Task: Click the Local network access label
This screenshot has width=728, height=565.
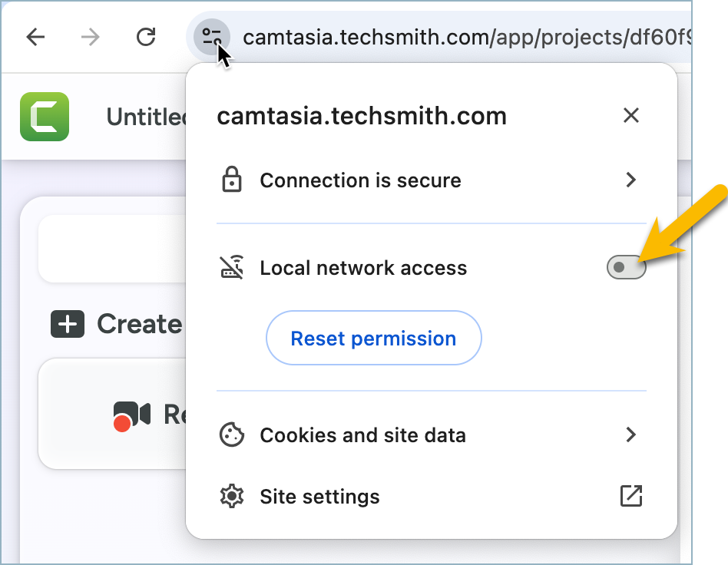Action: coord(363,268)
